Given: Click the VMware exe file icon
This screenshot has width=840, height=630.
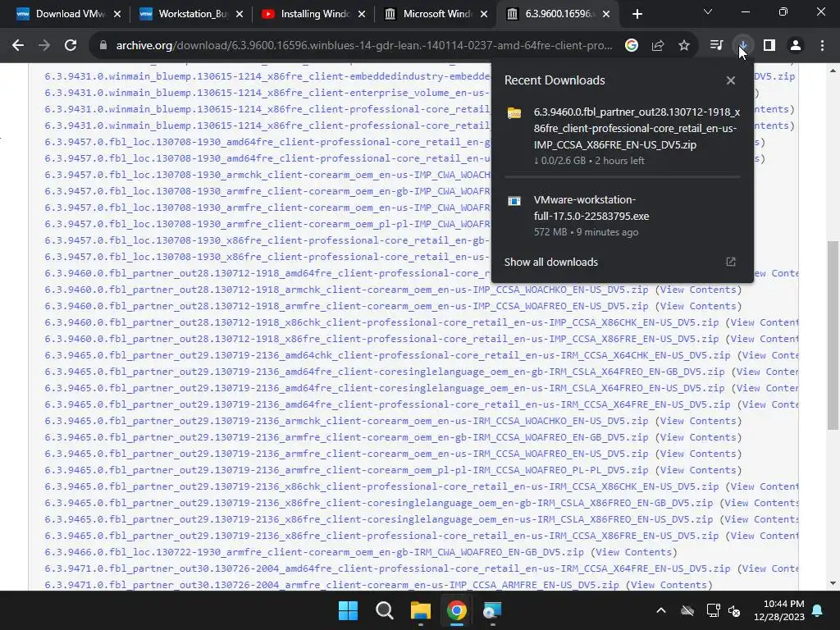Looking at the screenshot, I should click(x=514, y=201).
